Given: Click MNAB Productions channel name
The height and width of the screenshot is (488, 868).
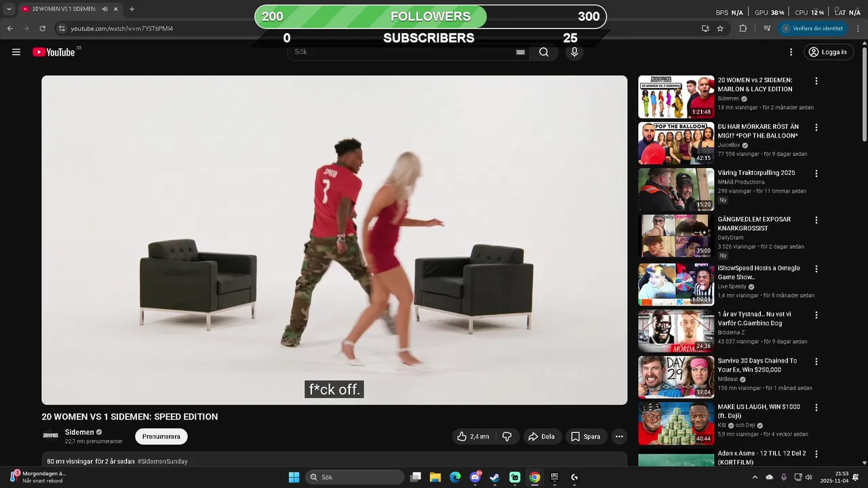Looking at the screenshot, I should pos(741,182).
